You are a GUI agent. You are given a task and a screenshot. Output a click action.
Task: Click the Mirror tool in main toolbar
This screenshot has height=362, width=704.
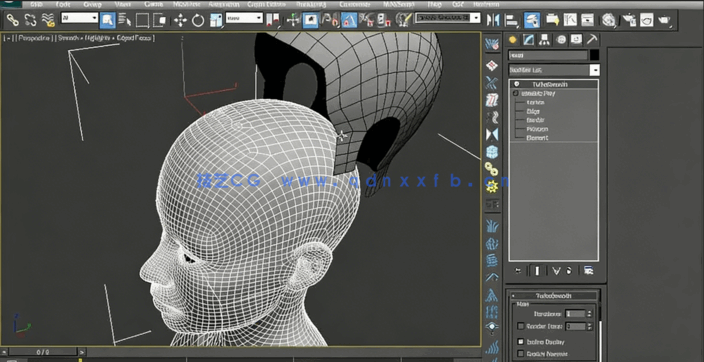[493, 20]
